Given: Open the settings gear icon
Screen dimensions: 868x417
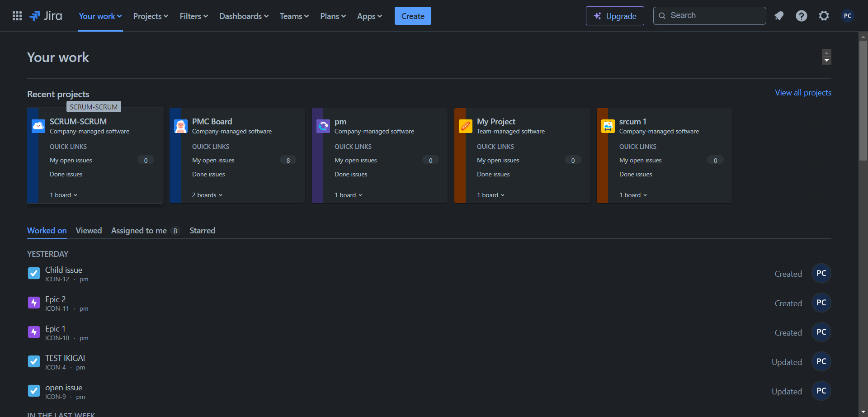Looking at the screenshot, I should point(824,16).
